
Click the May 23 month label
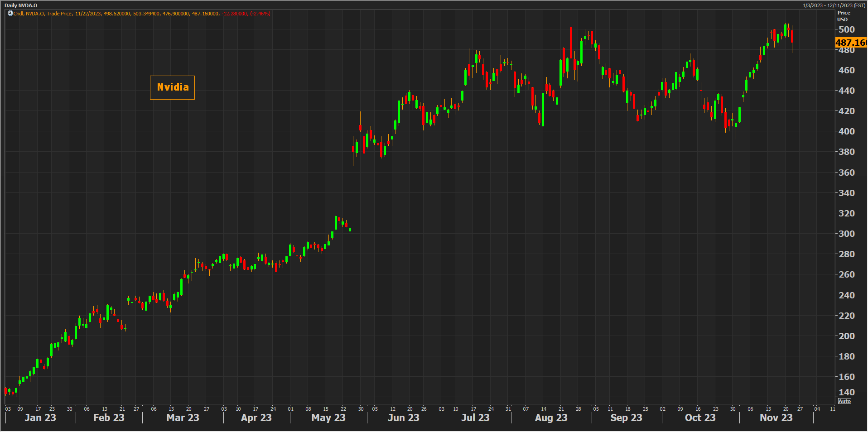[x=328, y=418]
